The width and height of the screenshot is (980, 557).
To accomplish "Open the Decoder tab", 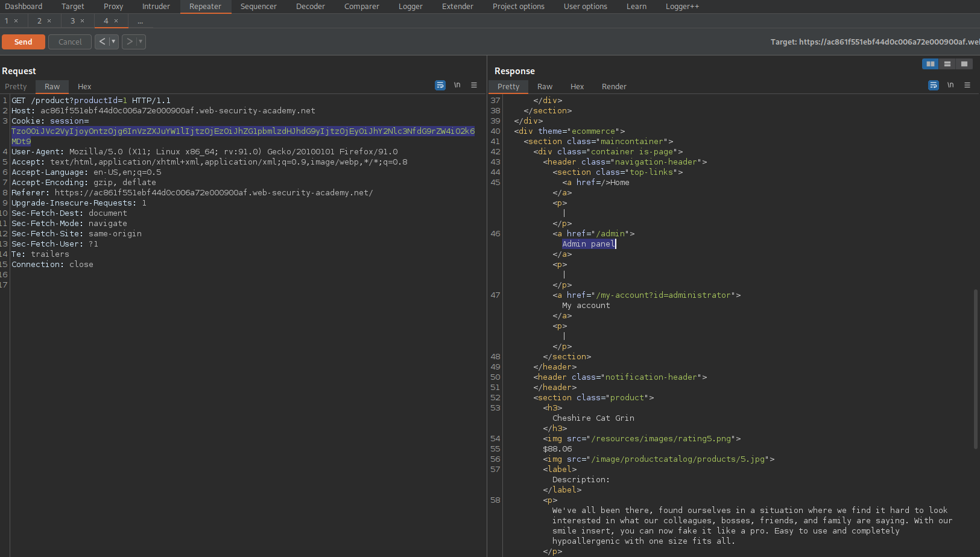I will click(311, 7).
